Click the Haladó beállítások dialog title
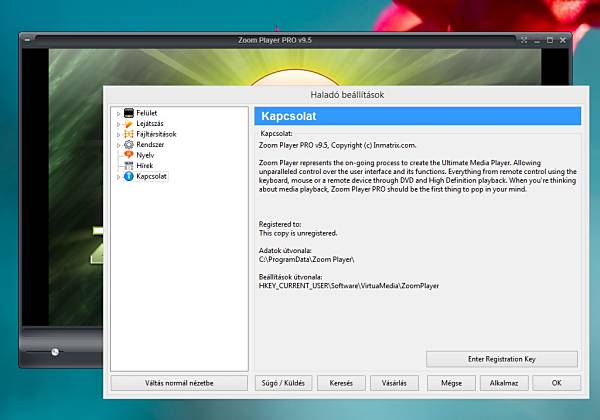 tap(347, 94)
